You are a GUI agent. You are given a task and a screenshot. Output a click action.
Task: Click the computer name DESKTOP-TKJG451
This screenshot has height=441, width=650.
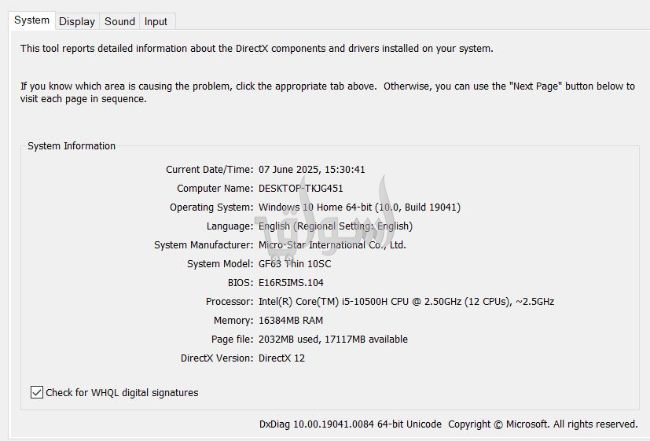click(x=301, y=189)
